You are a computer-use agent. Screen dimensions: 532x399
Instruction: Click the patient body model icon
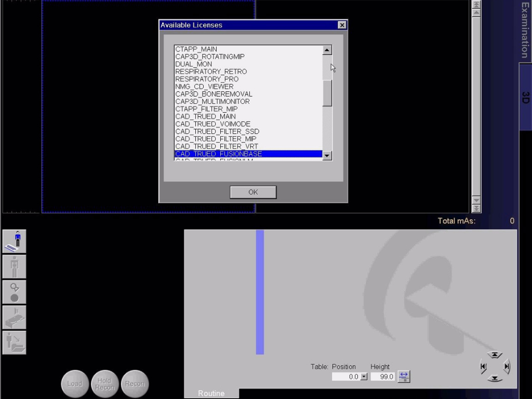click(14, 267)
